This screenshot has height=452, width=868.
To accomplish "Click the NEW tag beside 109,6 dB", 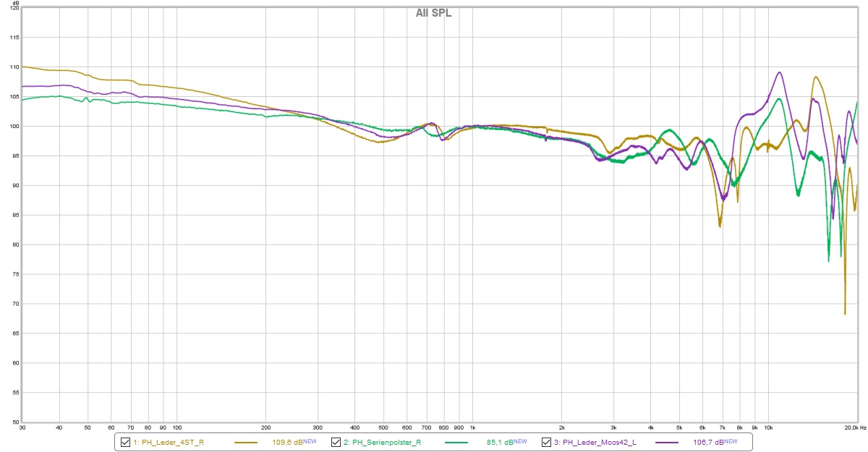I will [310, 440].
